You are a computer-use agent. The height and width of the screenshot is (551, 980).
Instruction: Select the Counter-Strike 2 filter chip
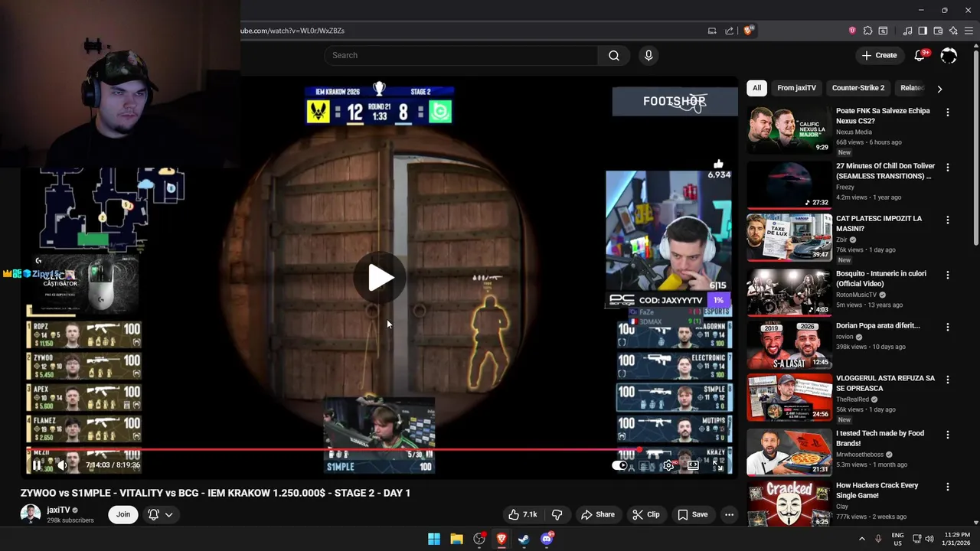[857, 88]
